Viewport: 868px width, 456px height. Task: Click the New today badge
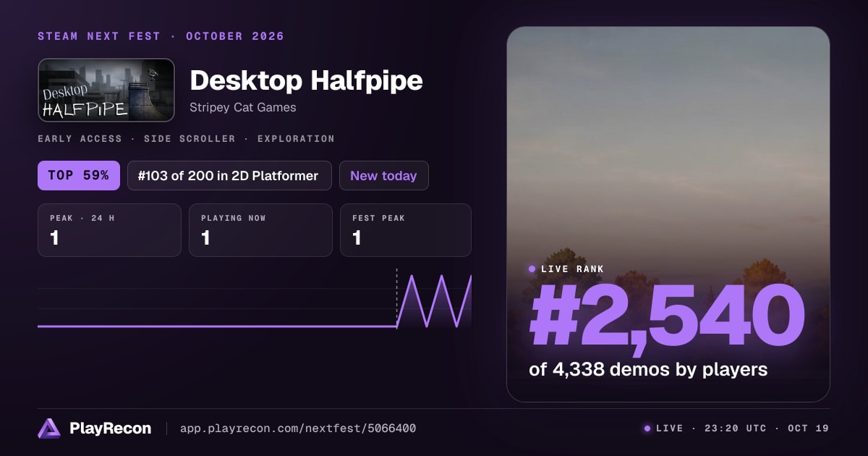tap(383, 176)
